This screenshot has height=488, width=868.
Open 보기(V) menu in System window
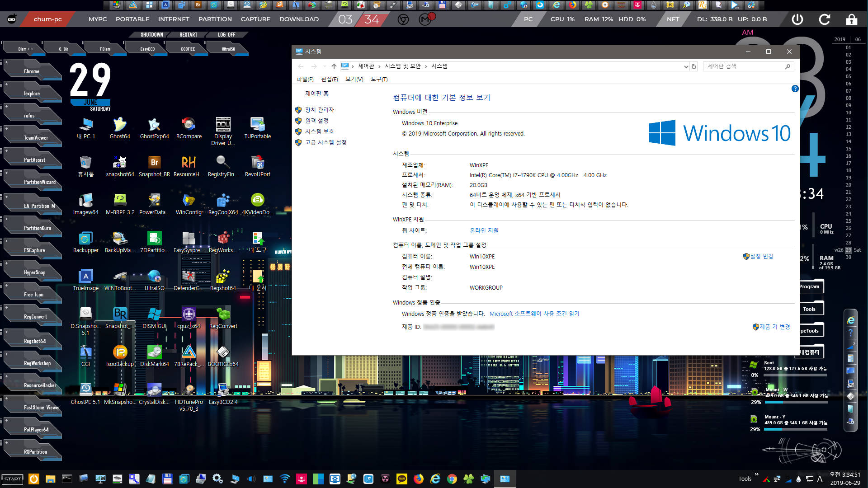pos(354,79)
